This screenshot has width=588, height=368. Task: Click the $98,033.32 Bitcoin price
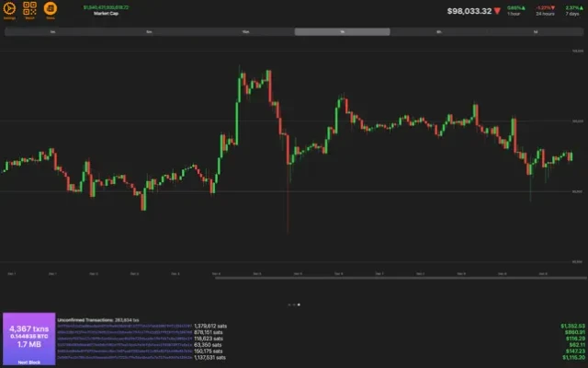pos(469,11)
